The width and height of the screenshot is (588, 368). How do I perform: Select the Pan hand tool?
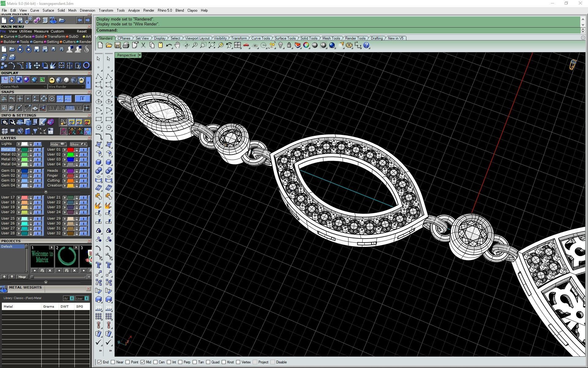click(177, 45)
